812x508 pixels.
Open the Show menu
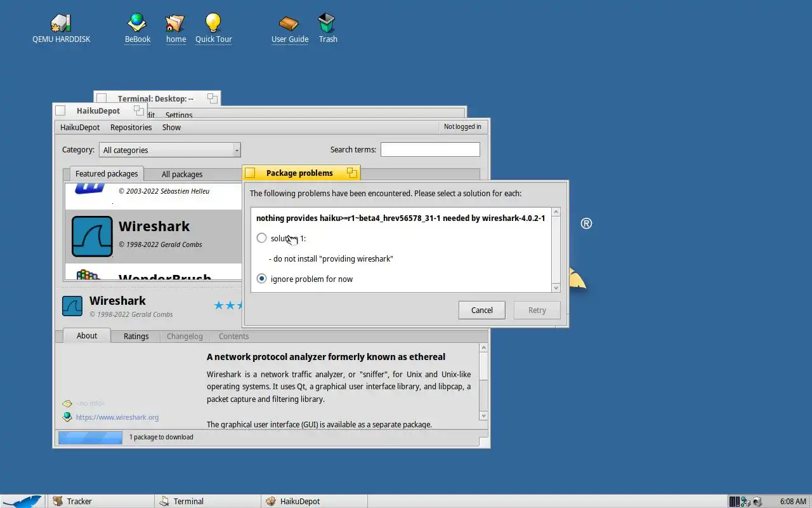click(171, 127)
